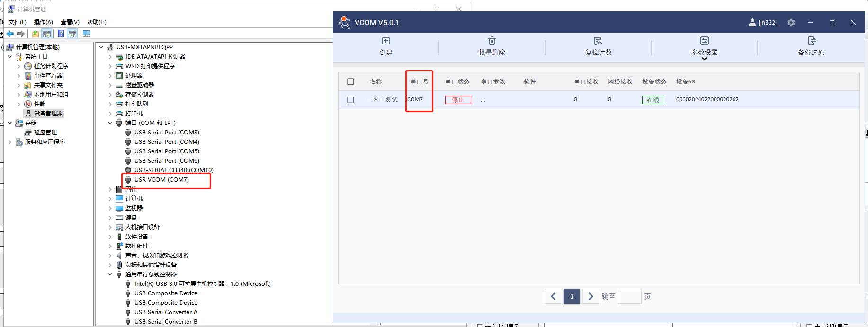This screenshot has width=868, height=327.
Task: Click the show/hide console tree toolbar icon
Action: pos(47,34)
